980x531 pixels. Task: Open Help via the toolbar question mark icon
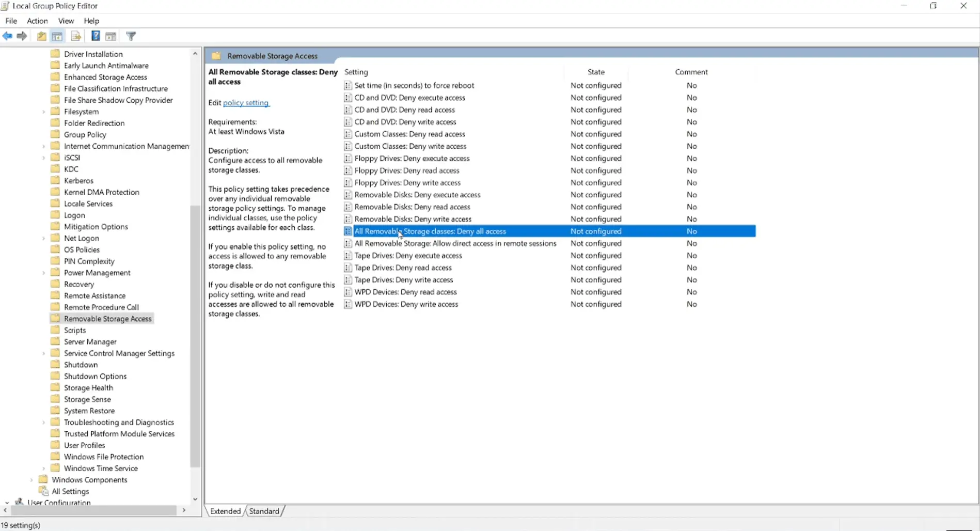[96, 36]
